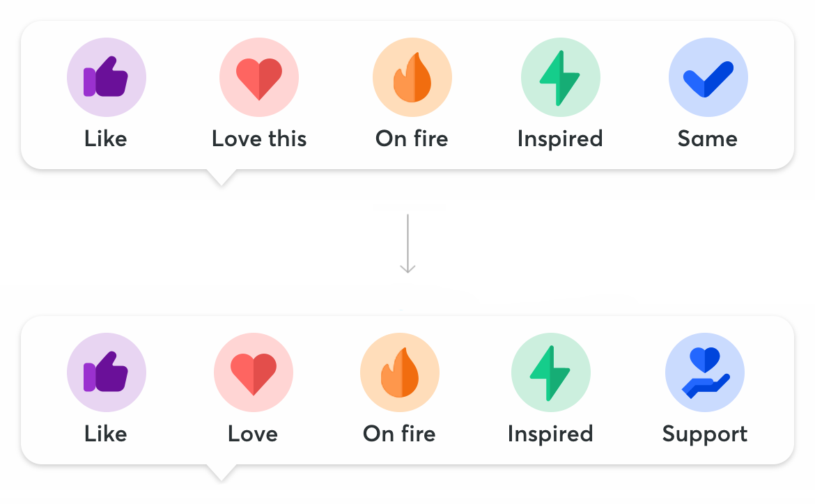Select the blue checkmark 'Same' reaction icon
The height and width of the screenshot is (504, 815).
708,77
